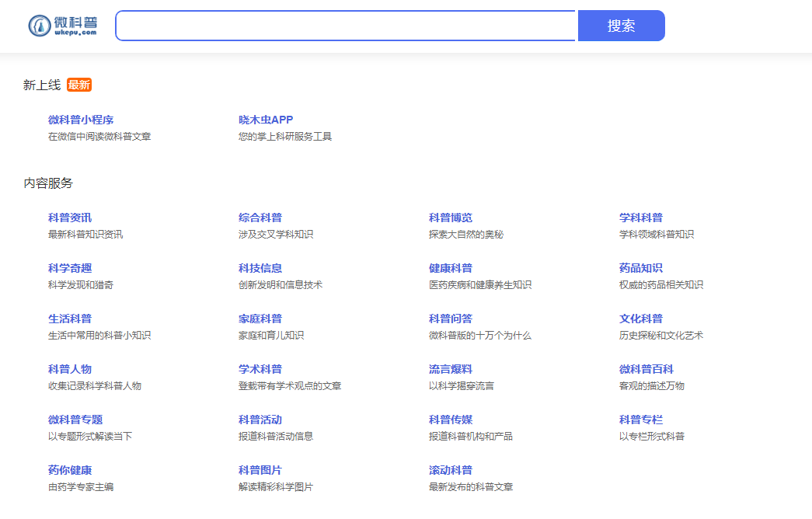
Task: Click text 报道科普机构和产品
Action: (471, 437)
